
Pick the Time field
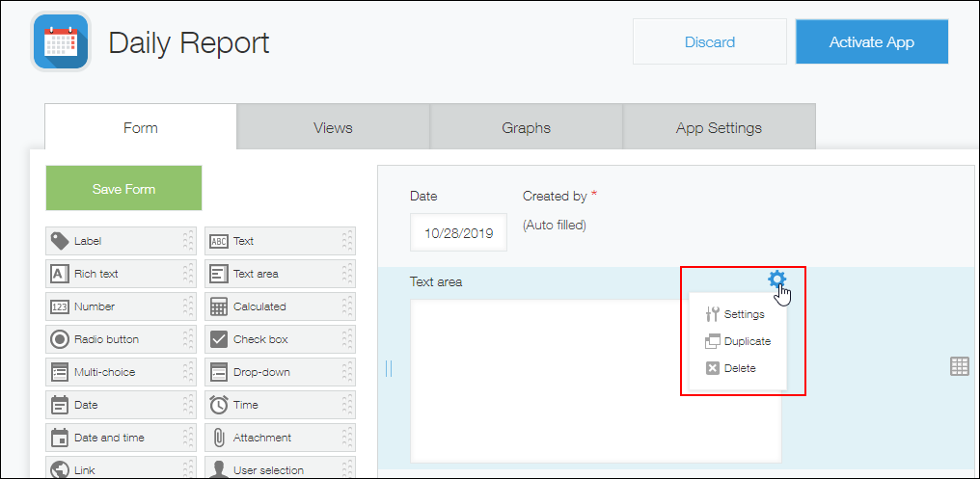click(x=280, y=405)
